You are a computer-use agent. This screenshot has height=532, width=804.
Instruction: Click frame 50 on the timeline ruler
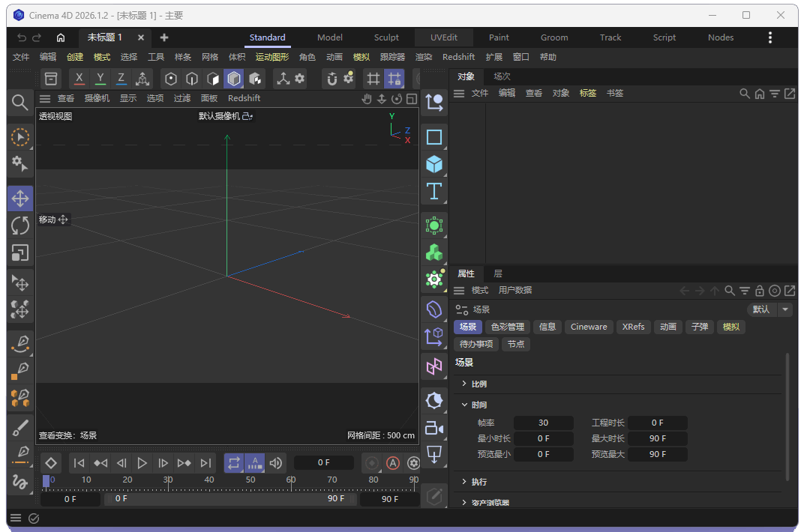coord(250,483)
